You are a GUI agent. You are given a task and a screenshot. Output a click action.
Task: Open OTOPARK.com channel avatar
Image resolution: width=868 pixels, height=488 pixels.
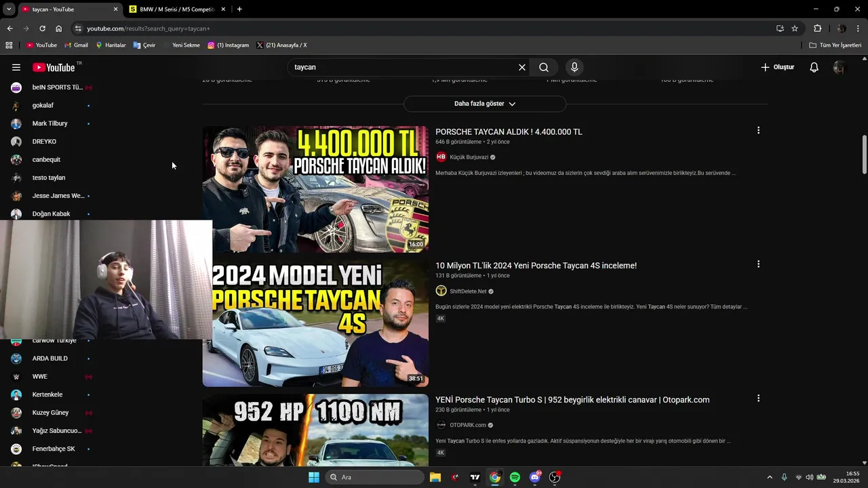click(441, 425)
